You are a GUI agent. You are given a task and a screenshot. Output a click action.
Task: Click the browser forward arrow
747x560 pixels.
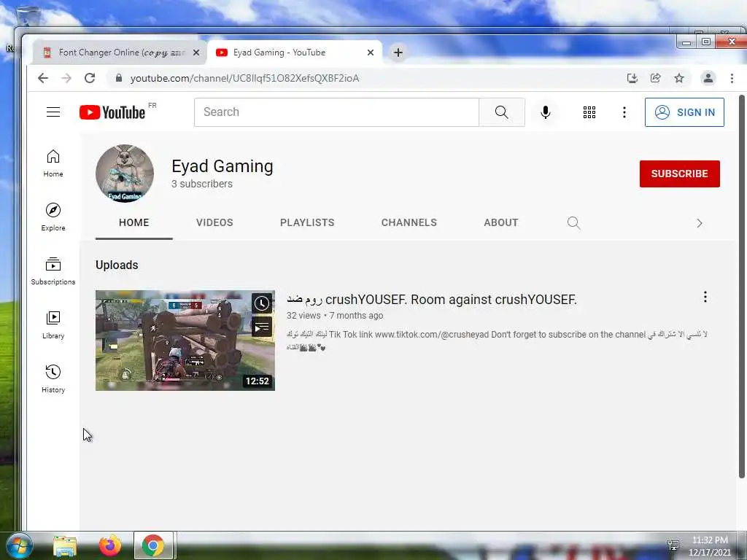(x=66, y=78)
